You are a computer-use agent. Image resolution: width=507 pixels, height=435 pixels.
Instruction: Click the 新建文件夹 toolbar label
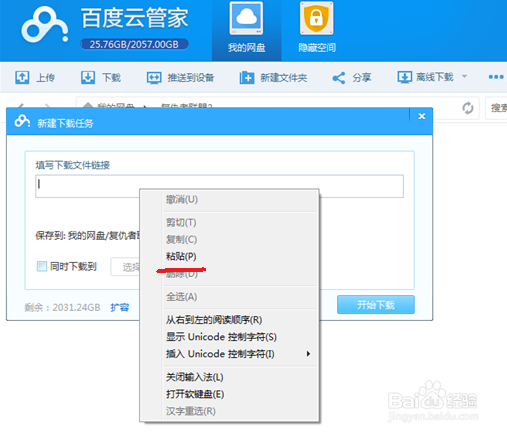[x=283, y=78]
